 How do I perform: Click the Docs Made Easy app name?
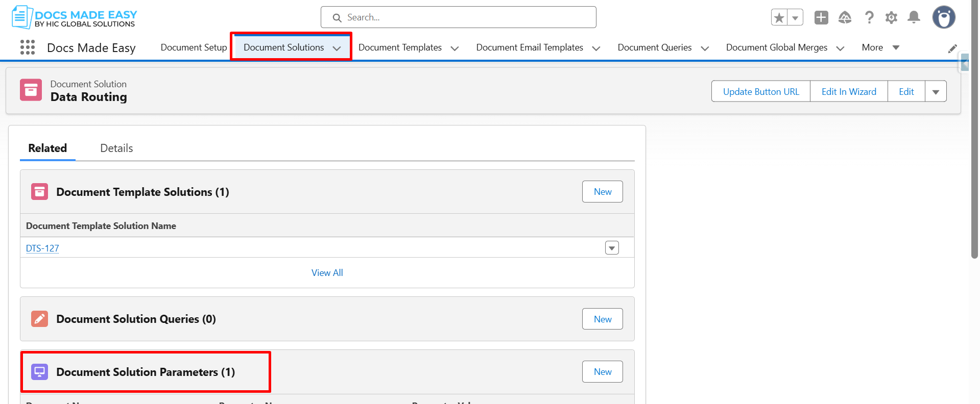pos(91,48)
